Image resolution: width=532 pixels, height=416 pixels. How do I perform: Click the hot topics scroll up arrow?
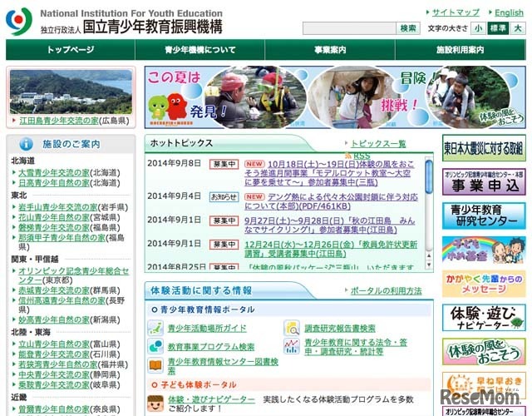429,255
